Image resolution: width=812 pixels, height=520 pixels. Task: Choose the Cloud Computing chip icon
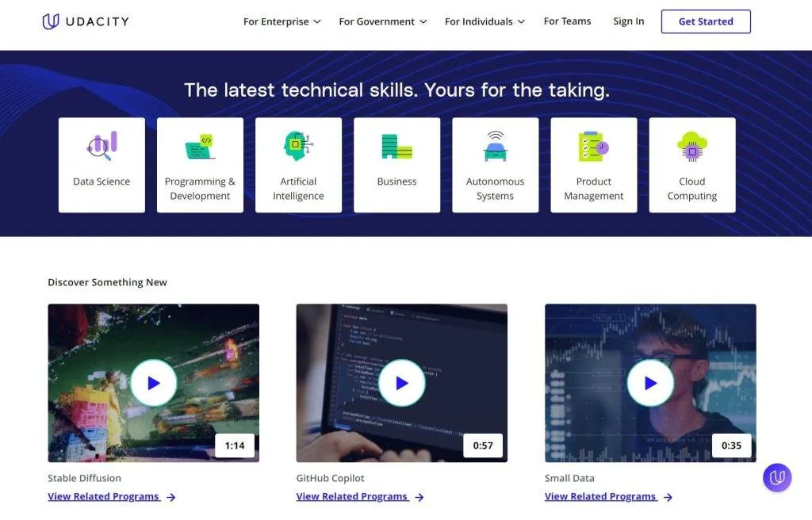click(691, 147)
